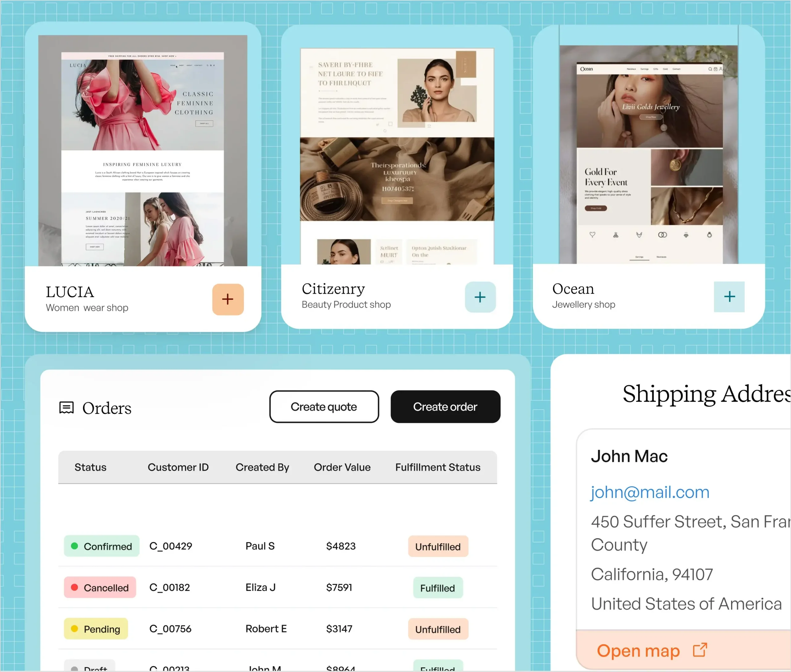Click the Create quote button

tap(324, 406)
